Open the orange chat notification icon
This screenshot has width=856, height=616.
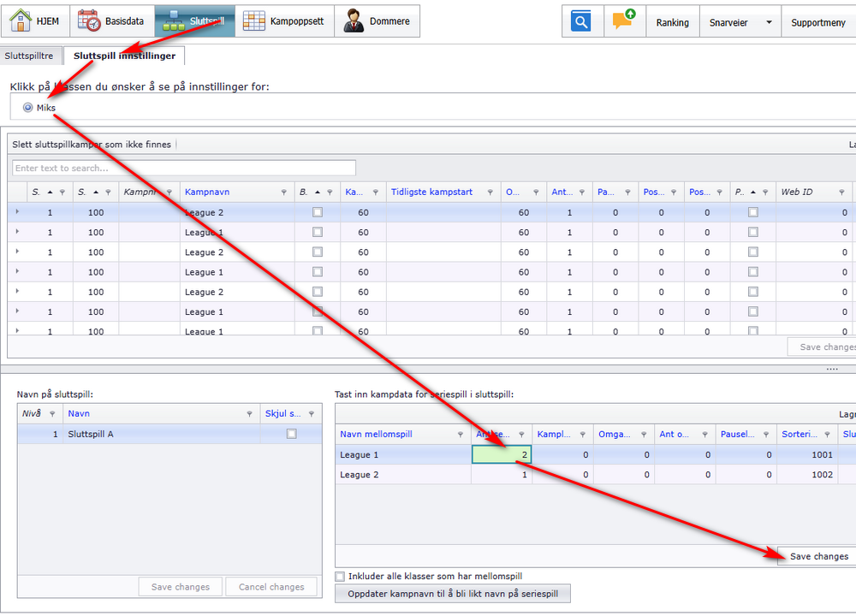click(624, 21)
